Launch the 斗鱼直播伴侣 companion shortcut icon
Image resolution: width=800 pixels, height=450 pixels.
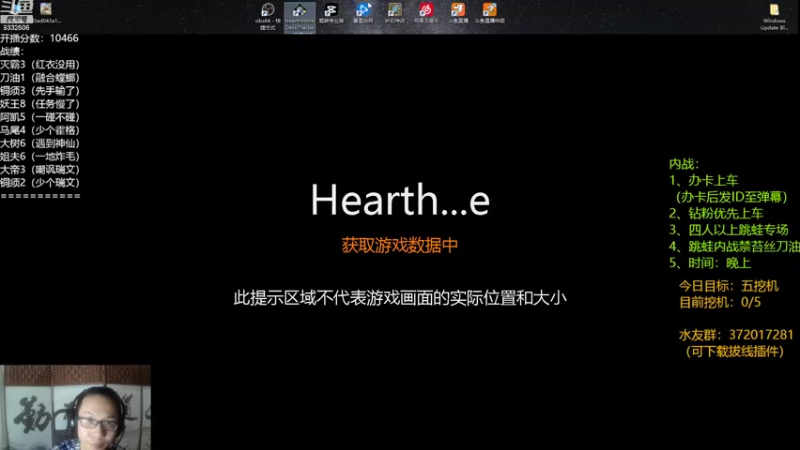pyautogui.click(x=490, y=13)
